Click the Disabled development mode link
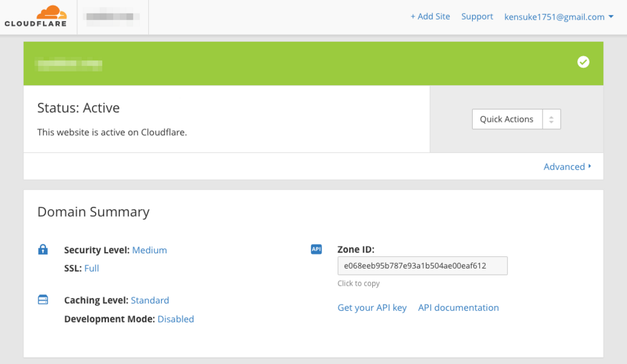The width and height of the screenshot is (627, 364). [x=176, y=319]
